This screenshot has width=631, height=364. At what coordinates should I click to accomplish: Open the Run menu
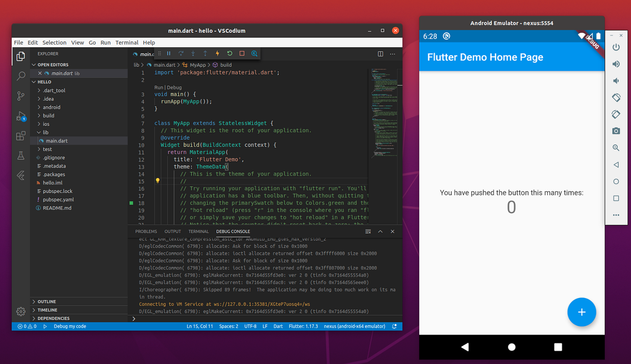point(105,42)
